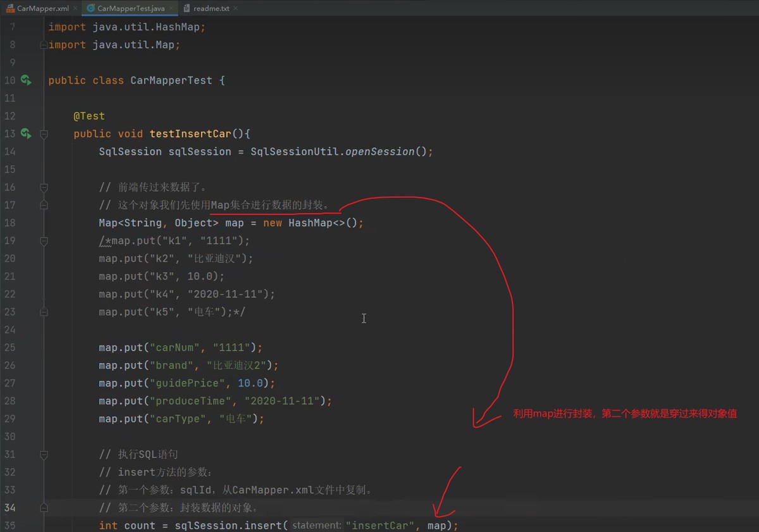The width and height of the screenshot is (759, 532).
Task: Close the readme.txt tab
Action: pyautogui.click(x=235, y=8)
